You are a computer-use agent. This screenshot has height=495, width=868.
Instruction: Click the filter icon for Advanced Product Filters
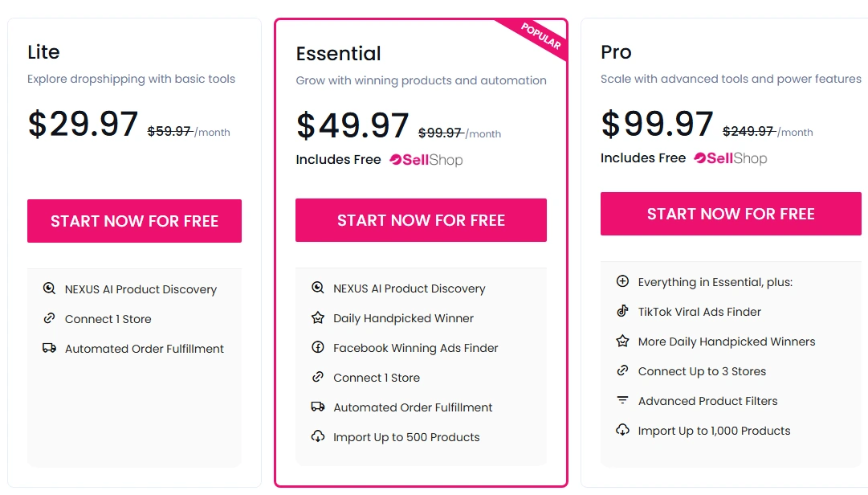point(623,401)
